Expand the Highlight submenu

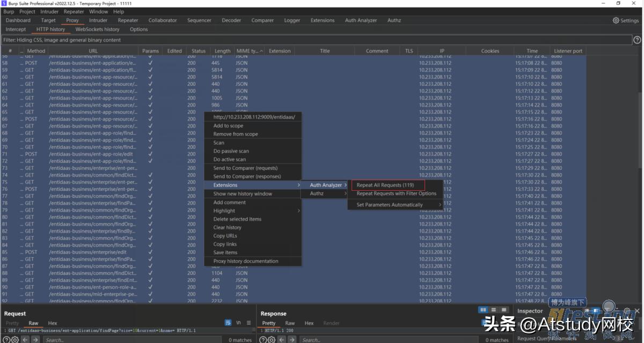[x=224, y=210]
